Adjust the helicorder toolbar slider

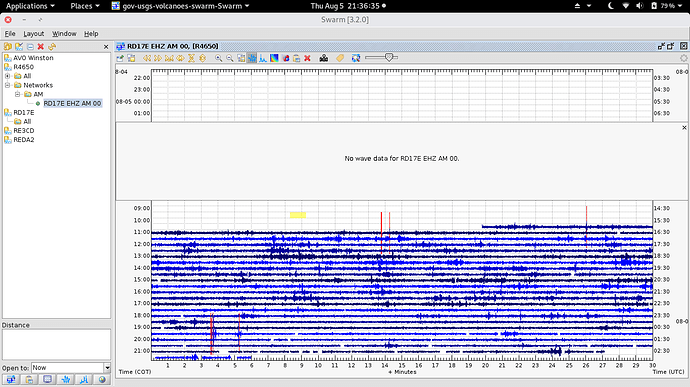click(389, 58)
